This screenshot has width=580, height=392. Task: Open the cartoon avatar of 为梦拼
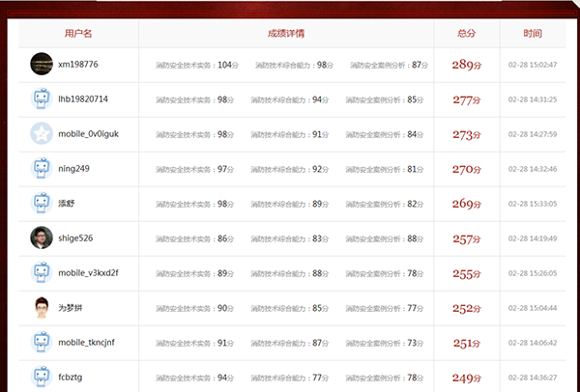coord(42,308)
